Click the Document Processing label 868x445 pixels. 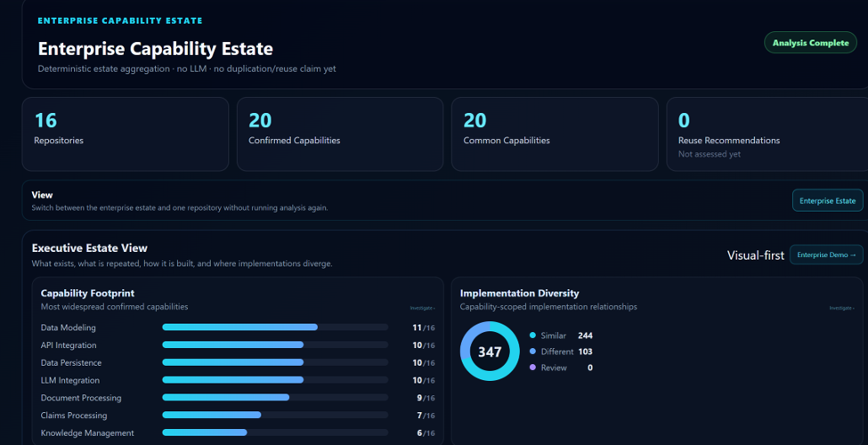click(81, 398)
